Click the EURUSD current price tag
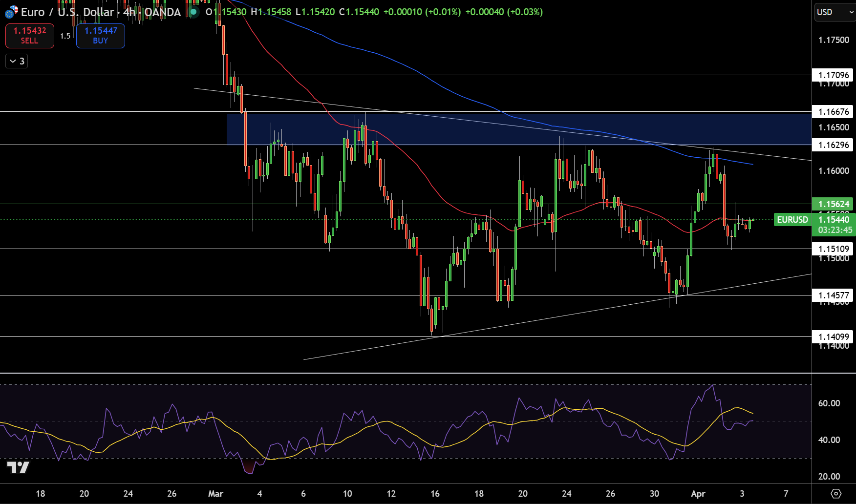856x504 pixels. click(792, 220)
